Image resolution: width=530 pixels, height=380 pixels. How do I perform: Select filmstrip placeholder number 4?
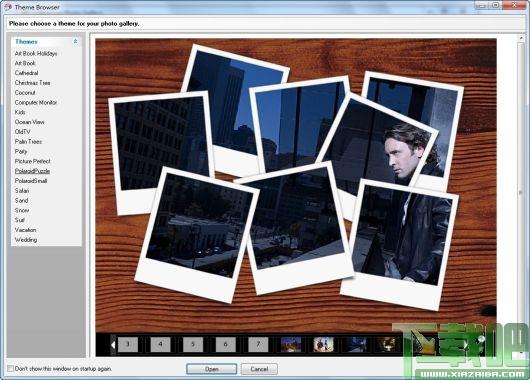pos(160,345)
